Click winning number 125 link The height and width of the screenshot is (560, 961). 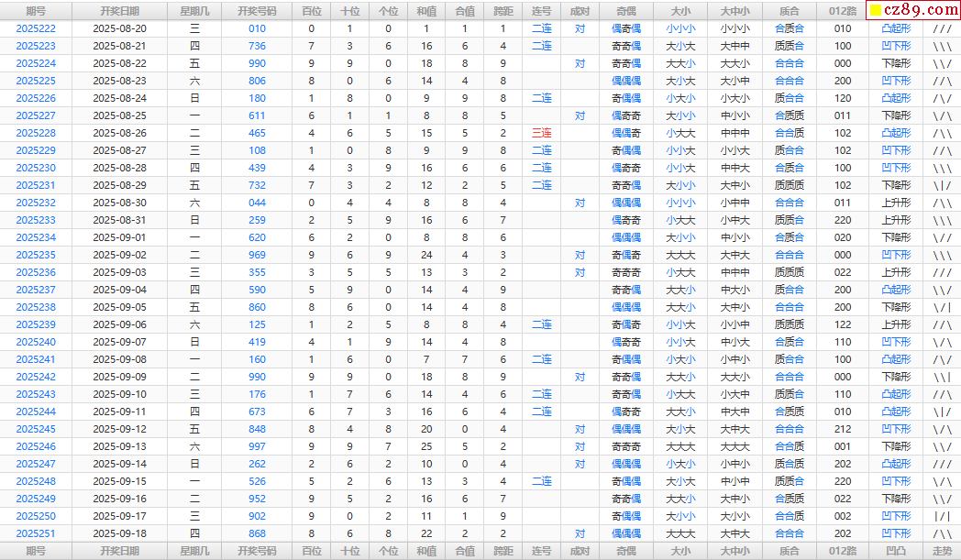257,324
